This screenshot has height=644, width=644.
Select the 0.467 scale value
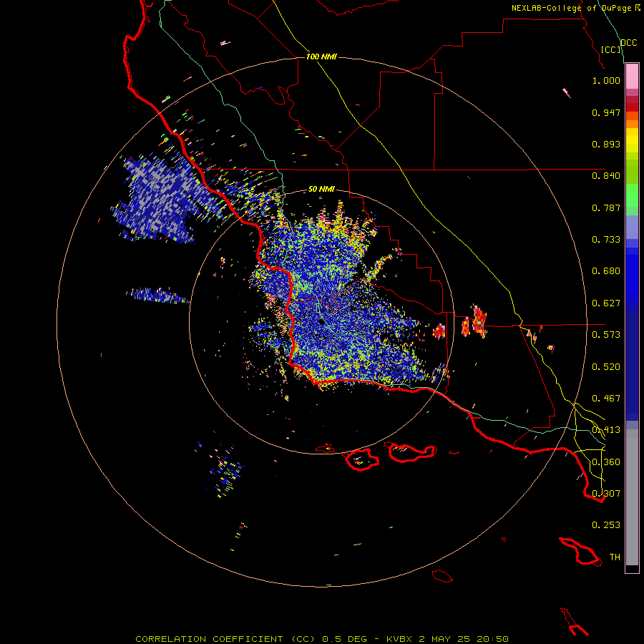pos(606,399)
